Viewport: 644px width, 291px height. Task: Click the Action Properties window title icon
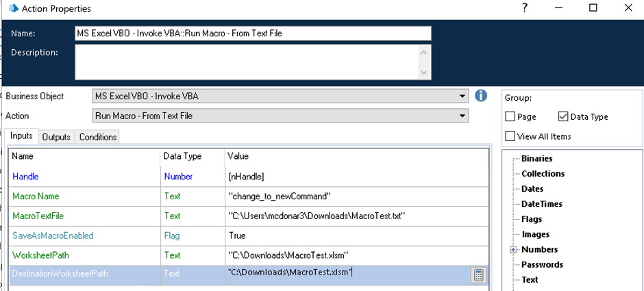coord(12,9)
